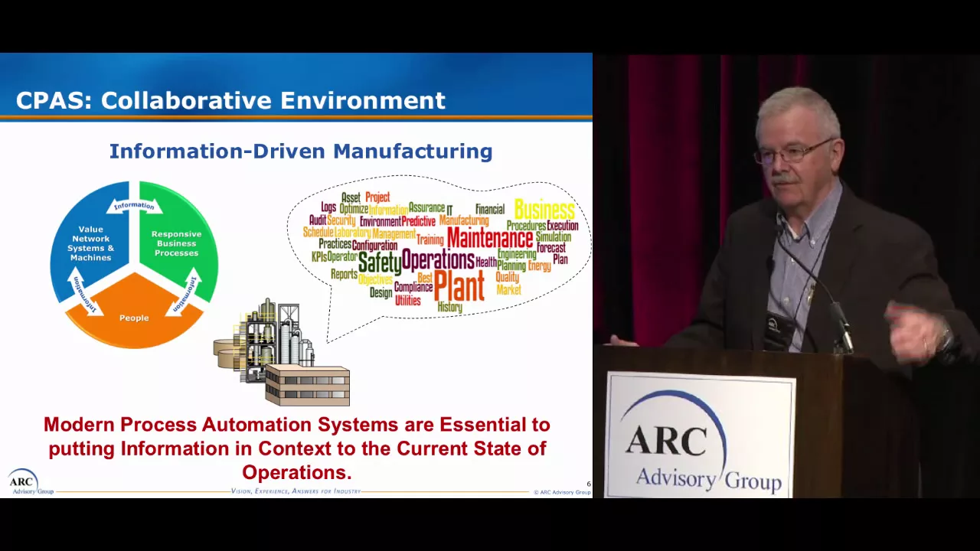This screenshot has height=551, width=980.
Task: Click the ARC Advisory Group sign on the podium
Action: (701, 436)
